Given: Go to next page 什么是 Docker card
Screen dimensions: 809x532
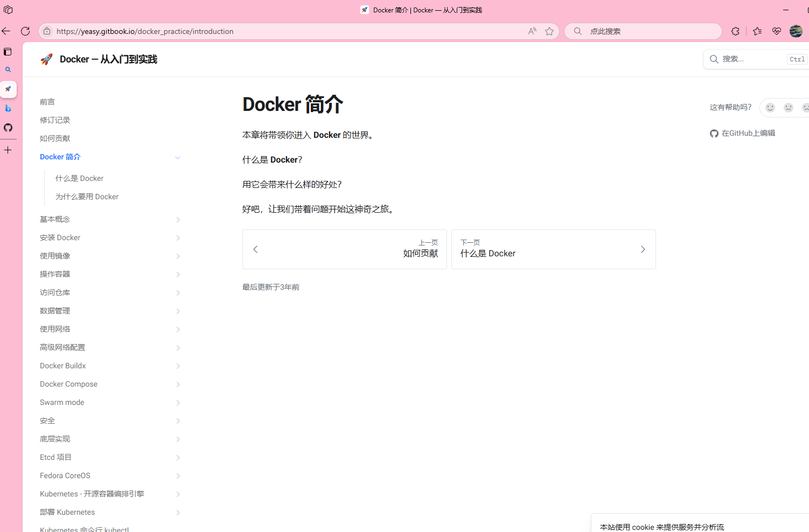Looking at the screenshot, I should coord(554,249).
